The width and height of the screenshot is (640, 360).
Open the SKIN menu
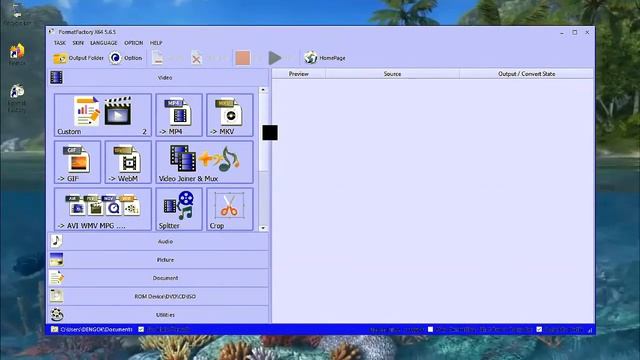(x=78, y=43)
